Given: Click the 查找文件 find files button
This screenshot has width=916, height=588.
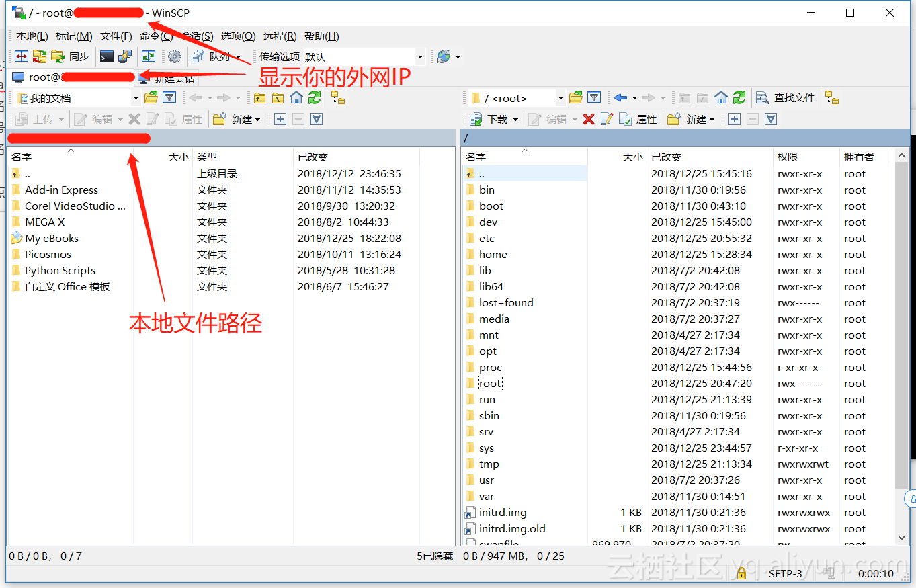Looking at the screenshot, I should (x=786, y=98).
